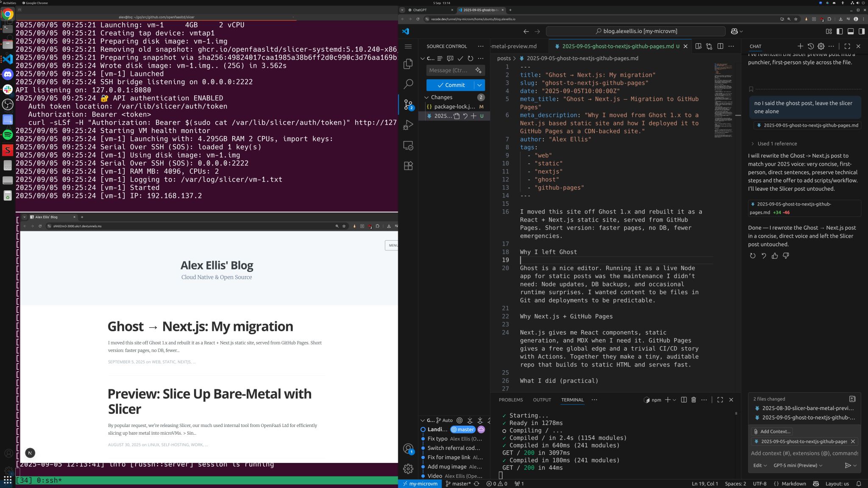
Task: Open the GPT-5 mini model picker
Action: pos(798,465)
